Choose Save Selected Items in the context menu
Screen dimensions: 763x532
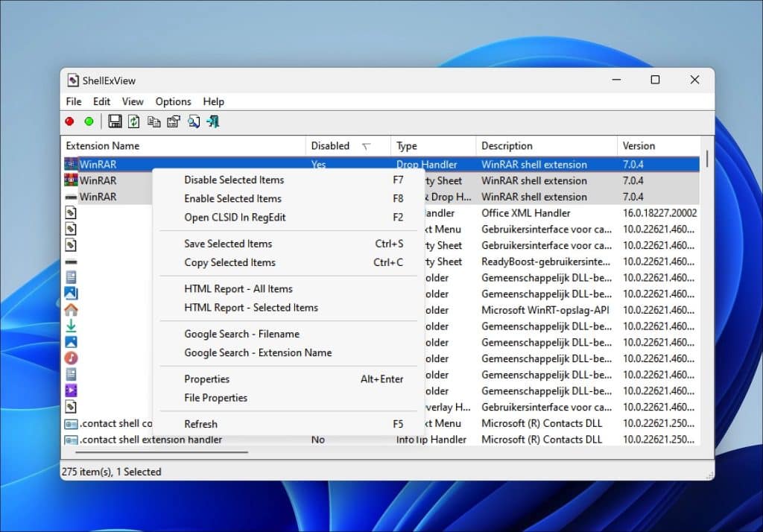(x=288, y=244)
